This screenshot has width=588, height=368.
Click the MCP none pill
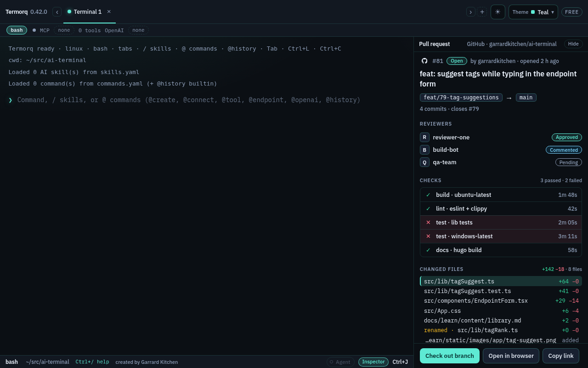coord(64,30)
